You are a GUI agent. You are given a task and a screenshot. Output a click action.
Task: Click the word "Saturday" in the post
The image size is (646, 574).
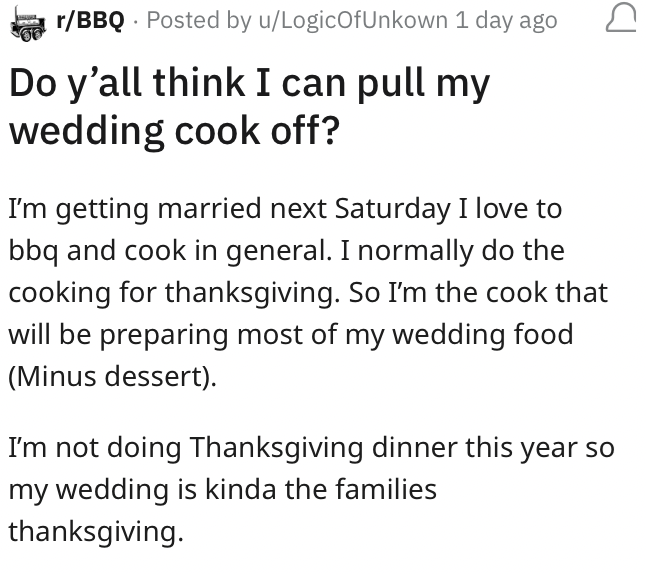[392, 209]
